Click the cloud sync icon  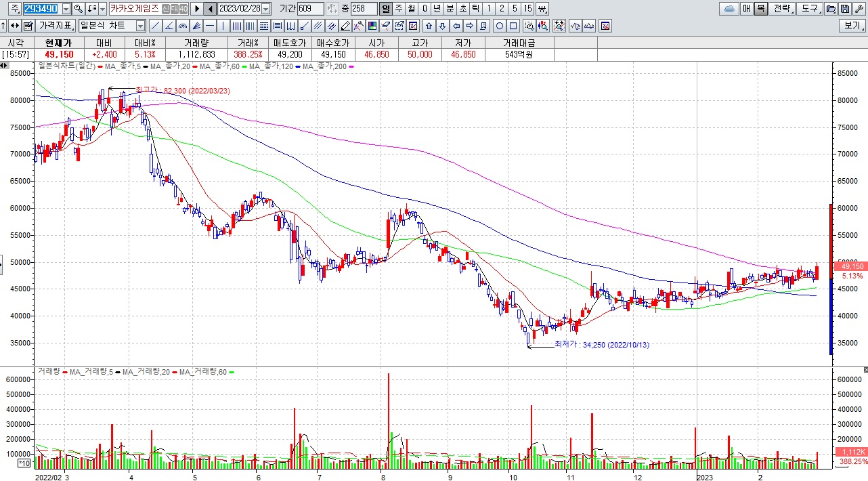729,9
